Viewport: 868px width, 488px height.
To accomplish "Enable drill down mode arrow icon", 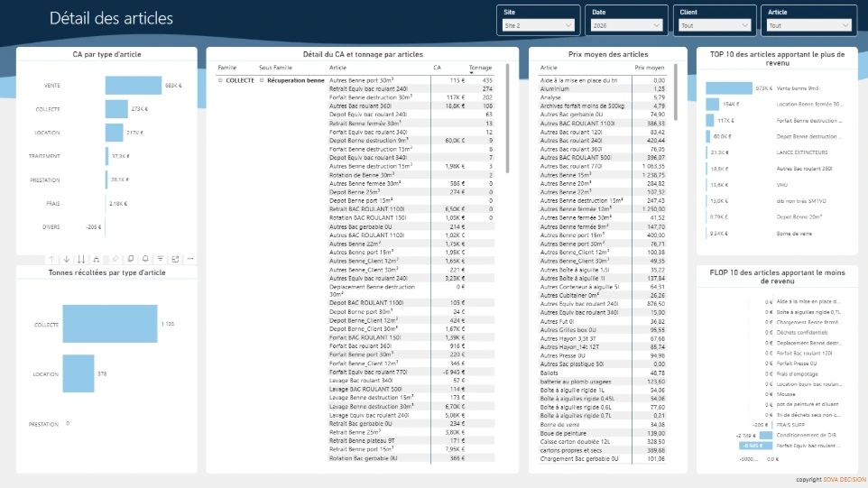I will (x=67, y=259).
